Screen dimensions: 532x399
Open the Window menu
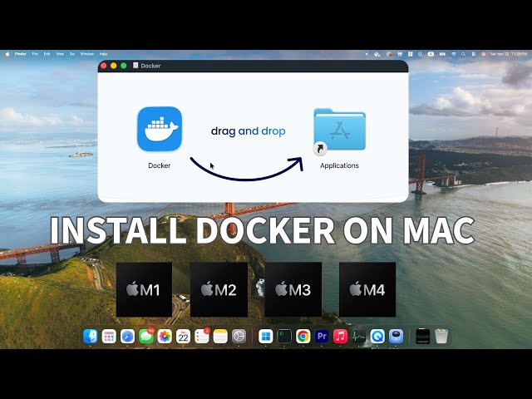tap(86, 54)
